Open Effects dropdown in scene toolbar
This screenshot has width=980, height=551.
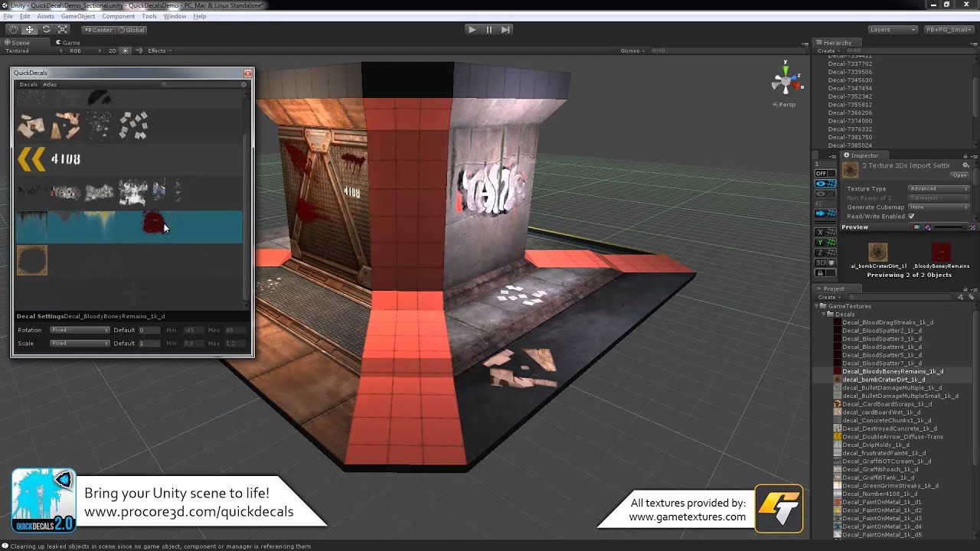click(x=158, y=51)
